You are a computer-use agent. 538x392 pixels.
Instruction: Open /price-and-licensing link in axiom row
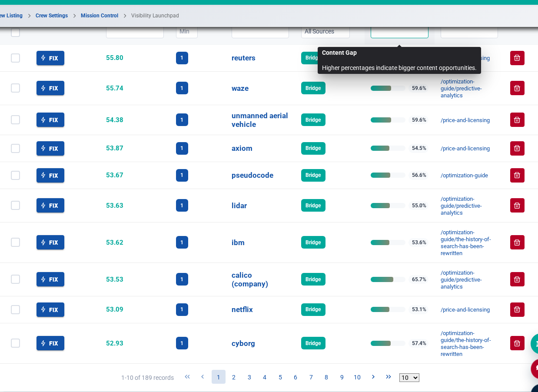click(x=465, y=149)
